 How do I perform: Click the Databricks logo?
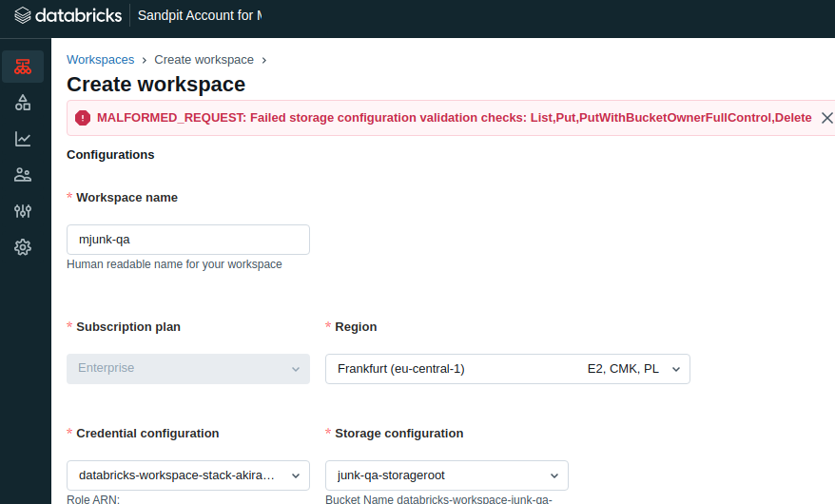pos(23,16)
